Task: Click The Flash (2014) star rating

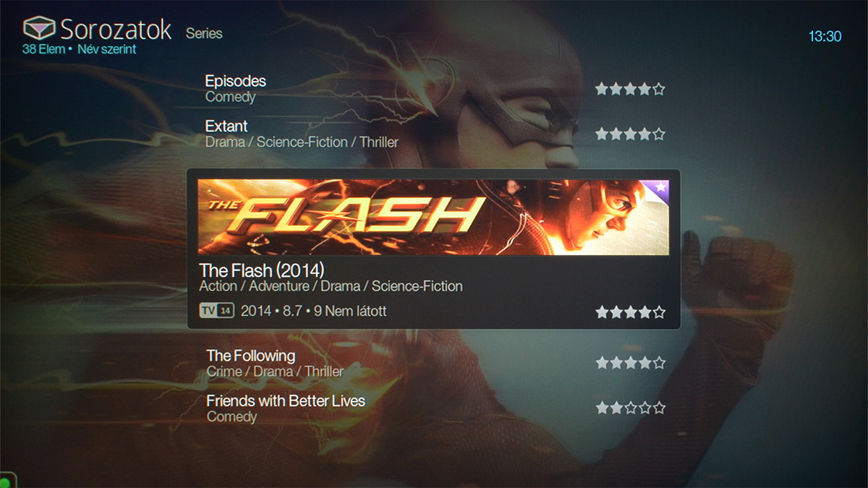Action: click(x=630, y=312)
